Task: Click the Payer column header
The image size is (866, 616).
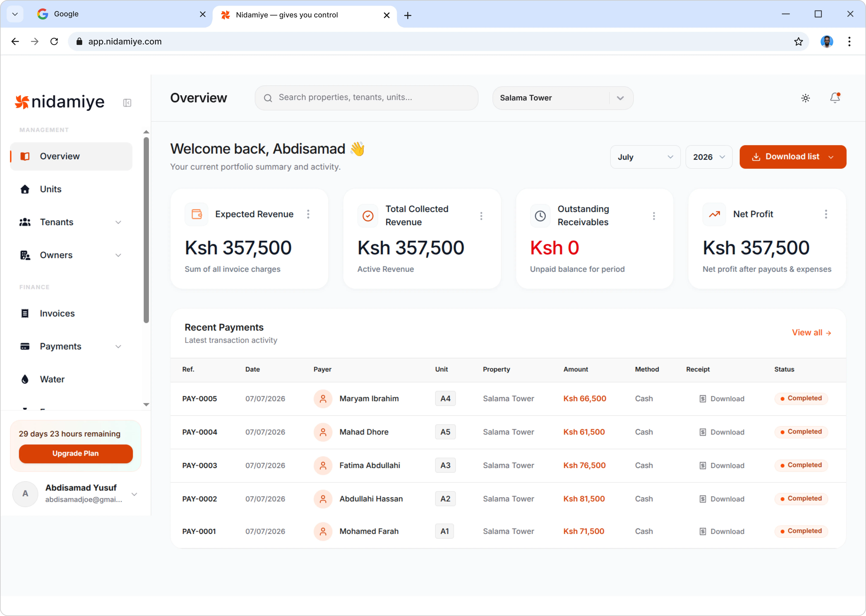Action: pos(322,369)
